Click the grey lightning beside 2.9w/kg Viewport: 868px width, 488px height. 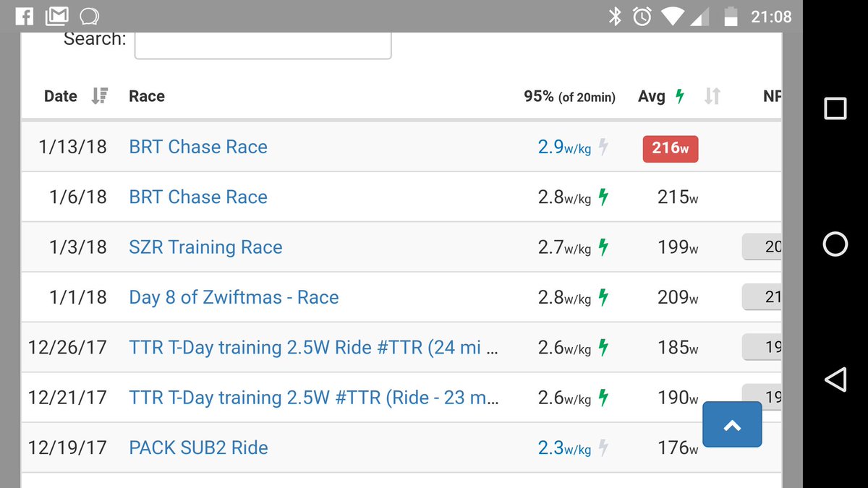pos(603,147)
